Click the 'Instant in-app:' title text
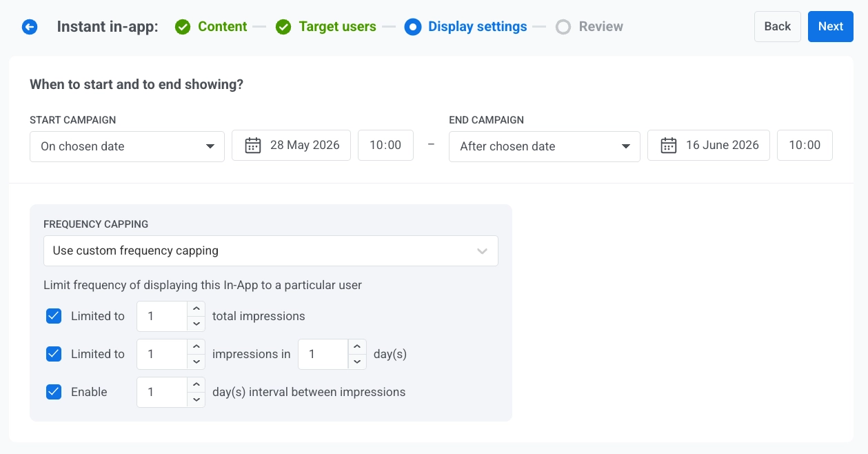Screen dimensions: 868x454 point(108,27)
